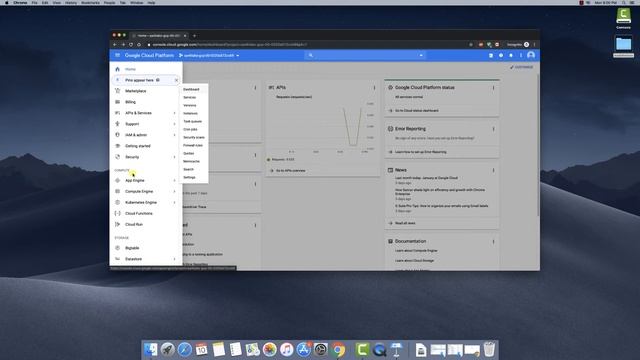Click the APIs & Services icon
The height and width of the screenshot is (360, 640).
(x=118, y=113)
